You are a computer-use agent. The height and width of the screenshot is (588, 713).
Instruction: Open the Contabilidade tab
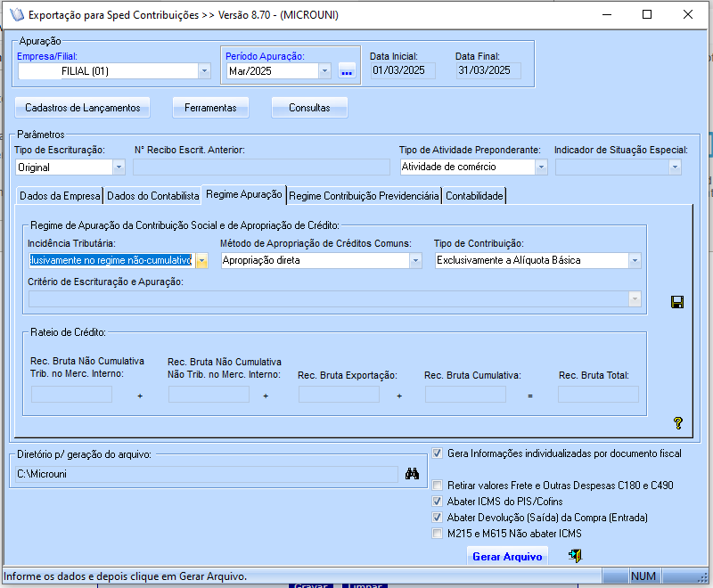(474, 196)
